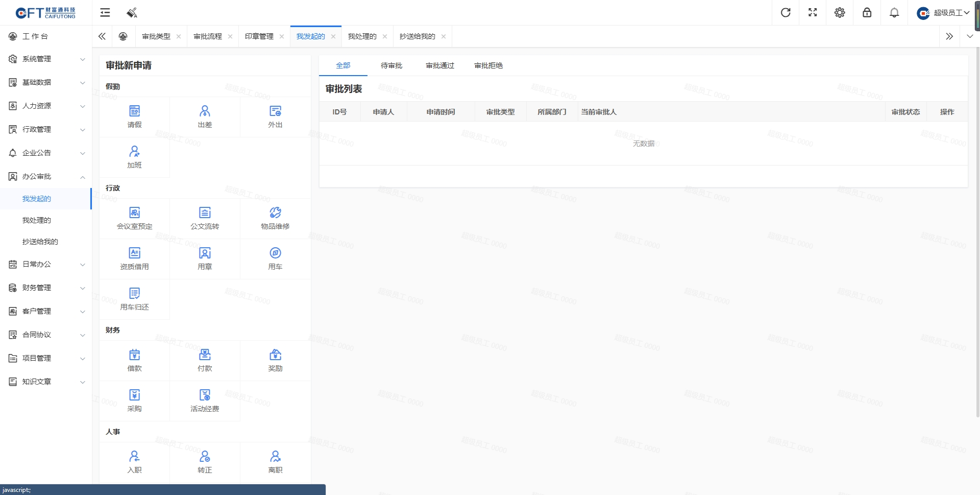Screen dimensions: 980x495
Task: Enter fullscreen mode via header icon
Action: (x=813, y=13)
